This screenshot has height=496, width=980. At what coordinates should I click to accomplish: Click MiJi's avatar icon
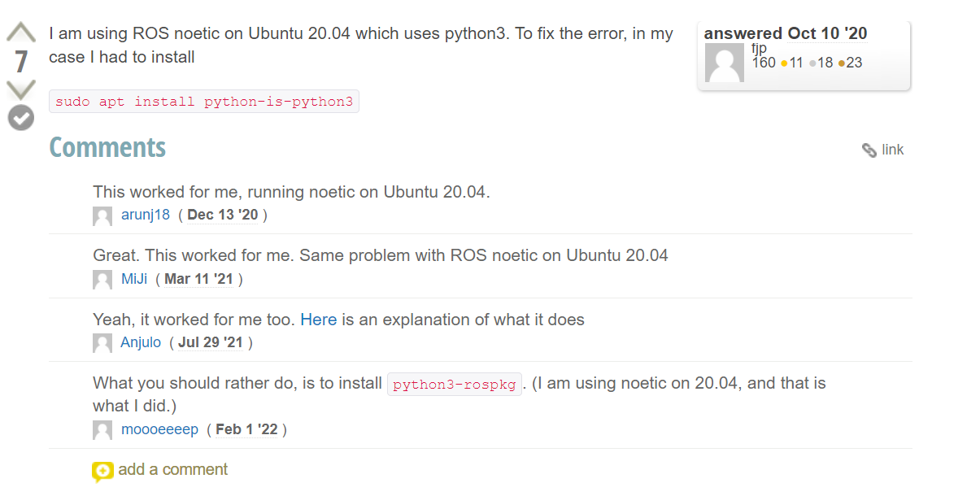(x=102, y=280)
